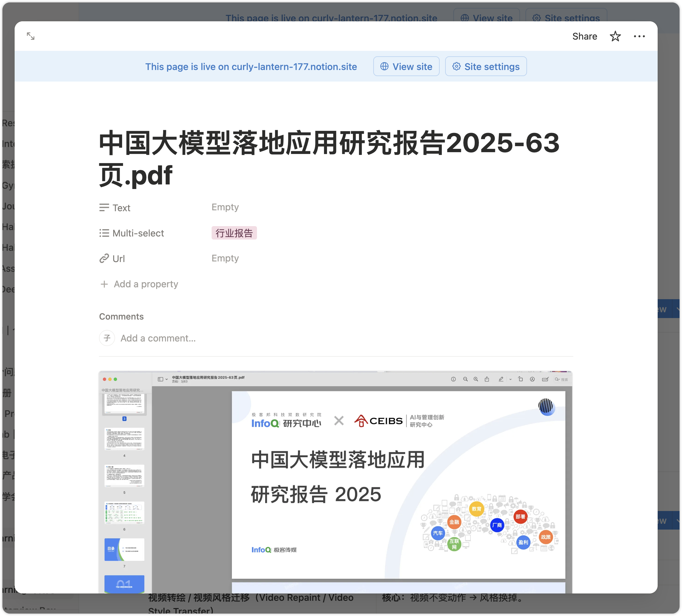The height and width of the screenshot is (616, 682).
Task: Open the three-dot page options menu
Action: [x=639, y=36]
